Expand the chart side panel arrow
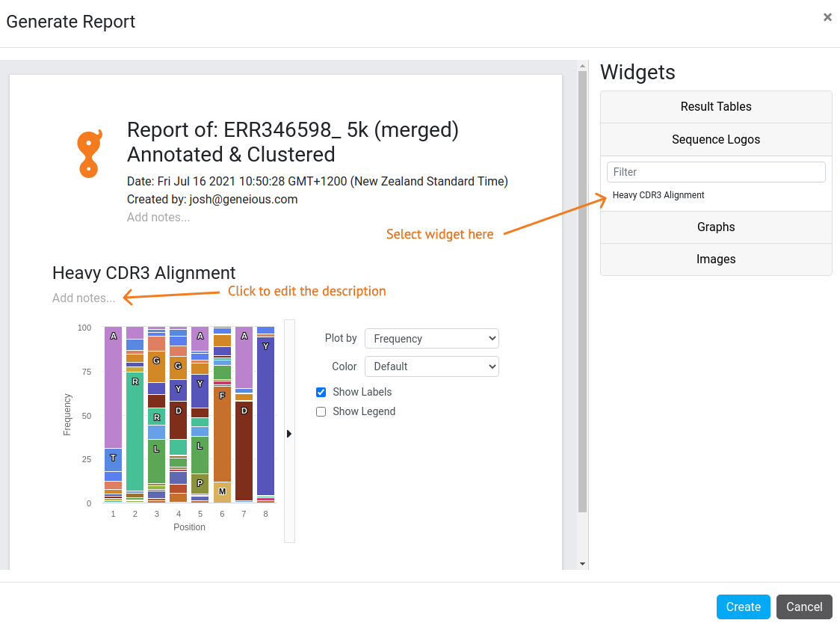 coord(289,434)
